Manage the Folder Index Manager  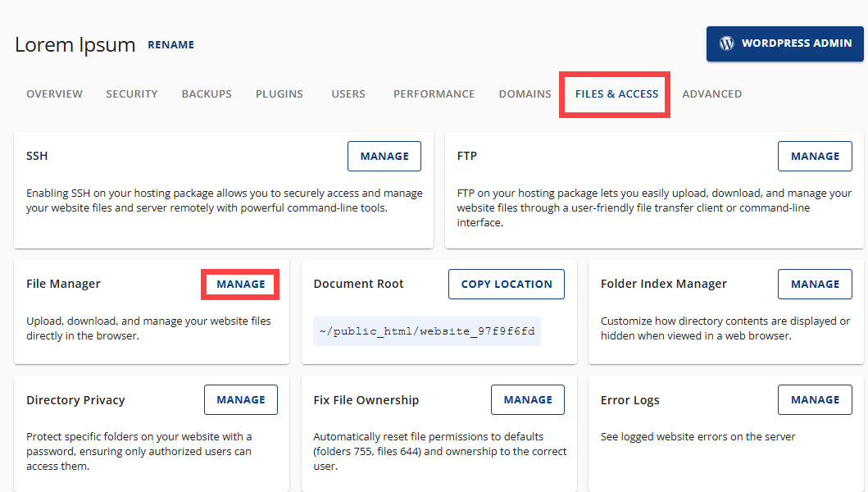point(814,284)
